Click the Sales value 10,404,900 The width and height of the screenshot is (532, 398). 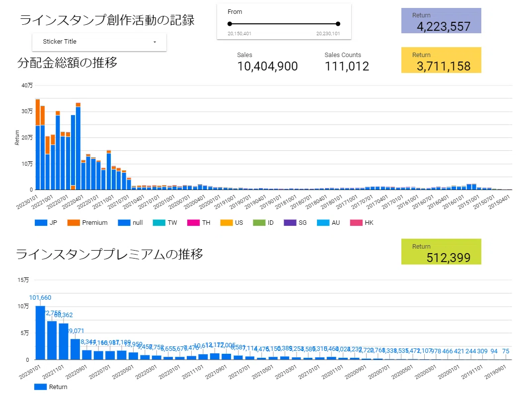pos(267,66)
